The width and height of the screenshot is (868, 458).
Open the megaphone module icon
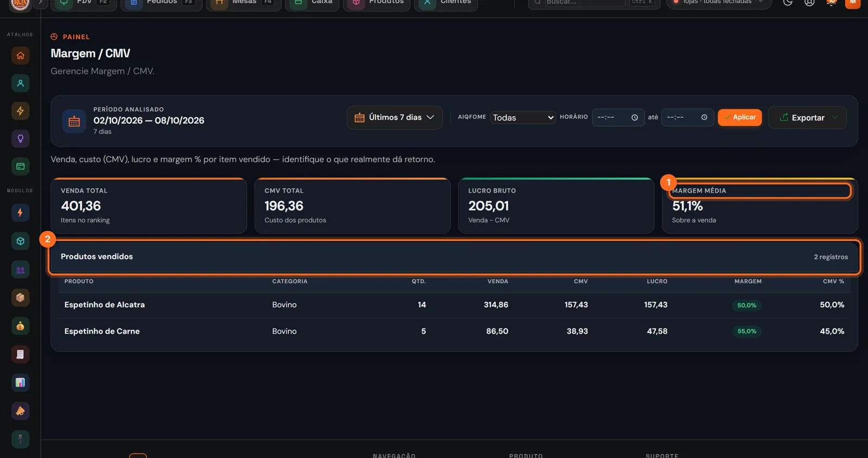(x=21, y=411)
